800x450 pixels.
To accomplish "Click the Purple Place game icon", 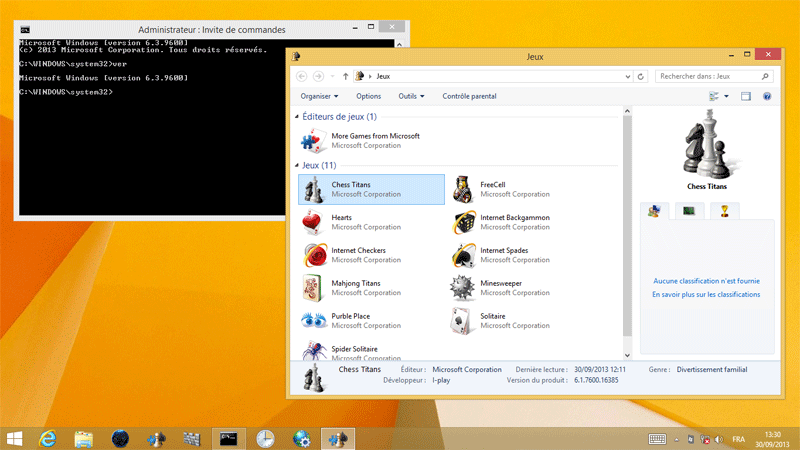I will click(x=314, y=321).
